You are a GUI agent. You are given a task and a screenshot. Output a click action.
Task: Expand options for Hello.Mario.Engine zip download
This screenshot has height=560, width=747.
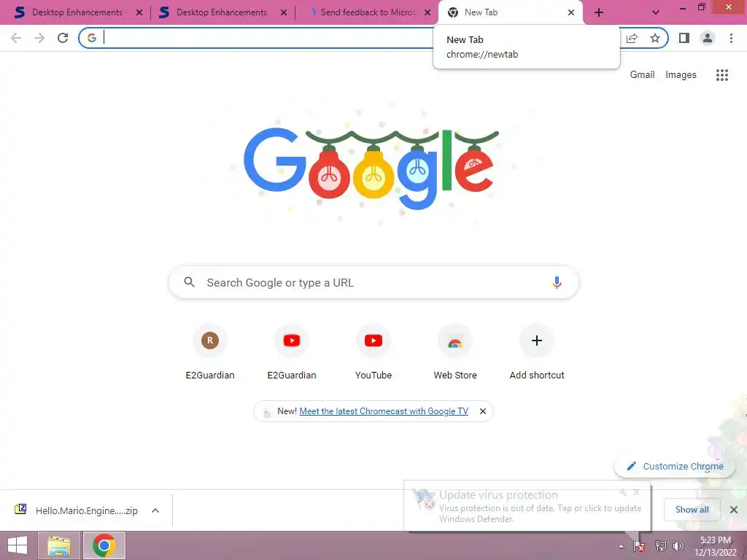click(x=155, y=510)
